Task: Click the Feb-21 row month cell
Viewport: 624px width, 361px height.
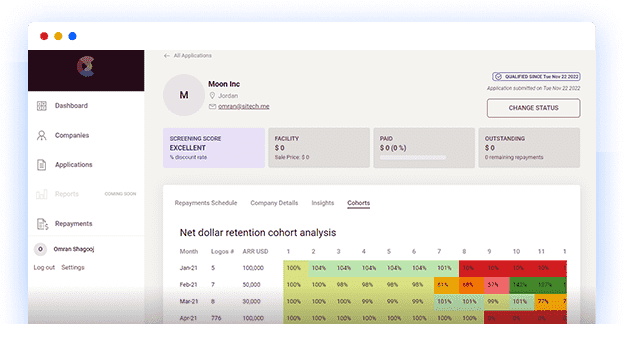Action: tap(189, 285)
